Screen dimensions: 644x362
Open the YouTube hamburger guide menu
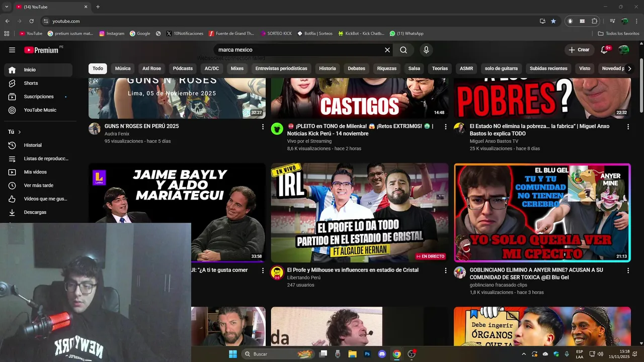pyautogui.click(x=12, y=50)
